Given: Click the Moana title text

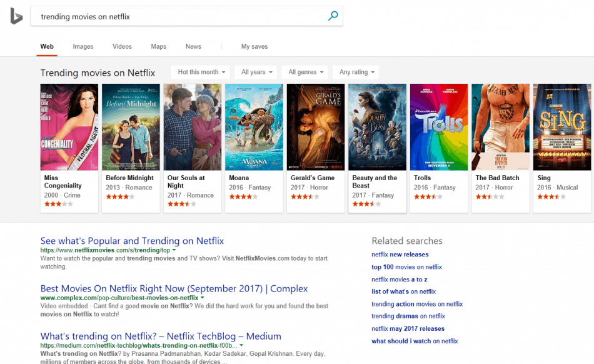Looking at the screenshot, I should pos(239,178).
